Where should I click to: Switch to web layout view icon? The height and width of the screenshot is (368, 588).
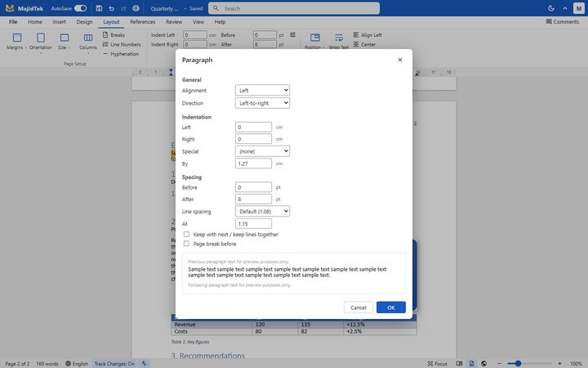point(483,363)
